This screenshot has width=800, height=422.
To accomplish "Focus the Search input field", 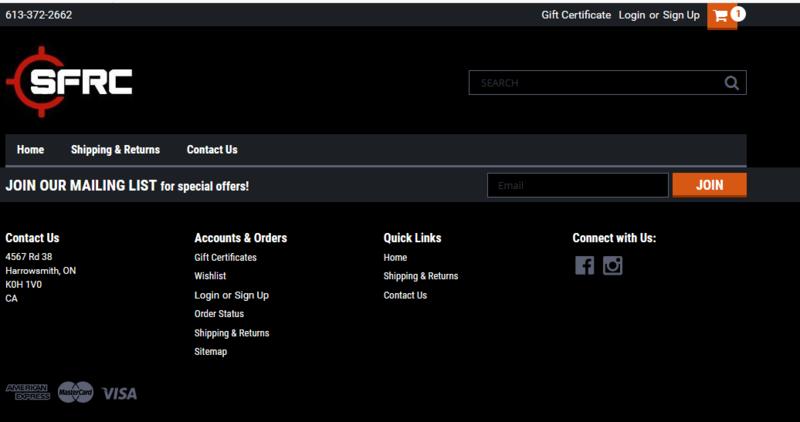I will pyautogui.click(x=595, y=83).
